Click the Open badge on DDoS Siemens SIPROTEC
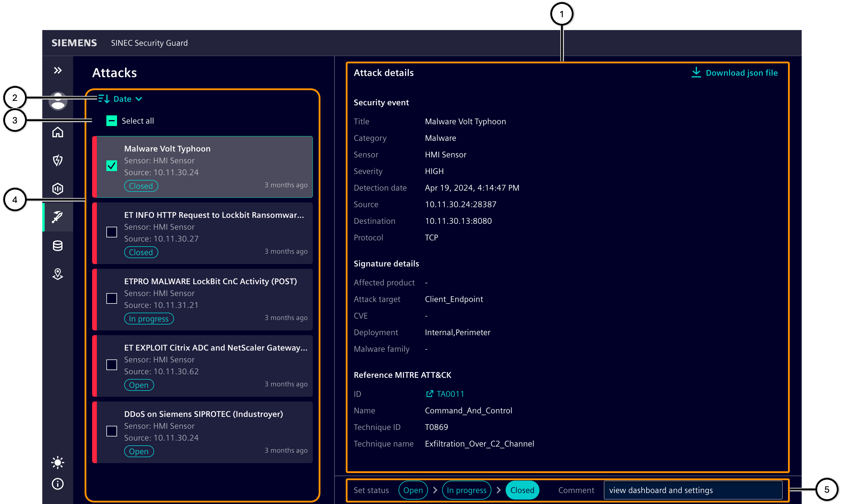The height and width of the screenshot is (504, 841). point(139,451)
